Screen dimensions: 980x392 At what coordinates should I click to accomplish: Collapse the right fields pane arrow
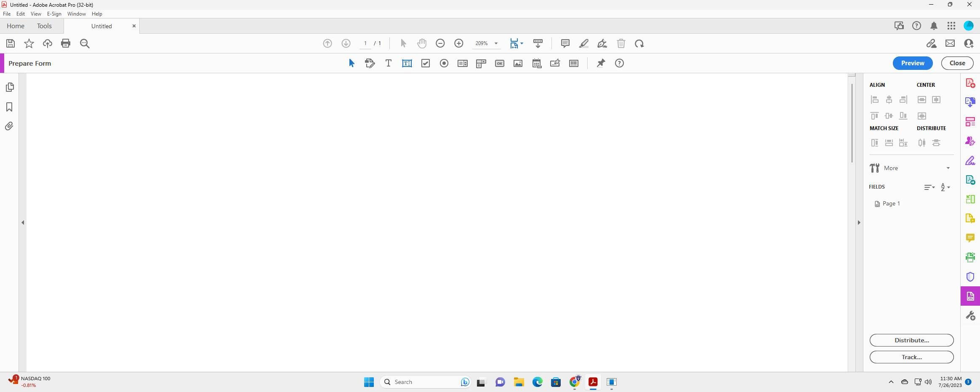click(x=859, y=222)
